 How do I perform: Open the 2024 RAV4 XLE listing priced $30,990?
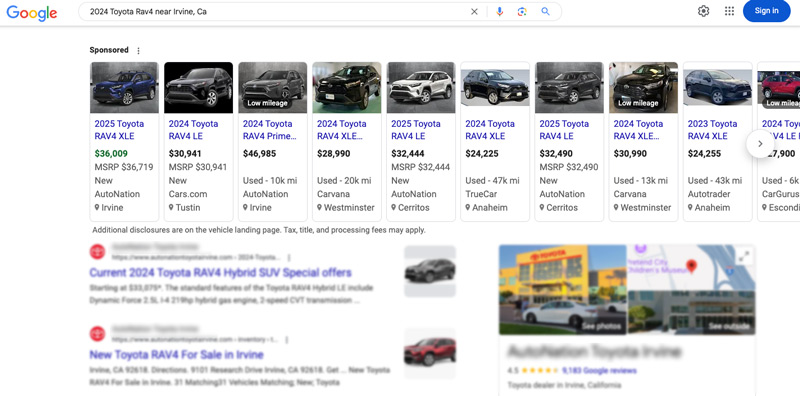click(x=638, y=130)
